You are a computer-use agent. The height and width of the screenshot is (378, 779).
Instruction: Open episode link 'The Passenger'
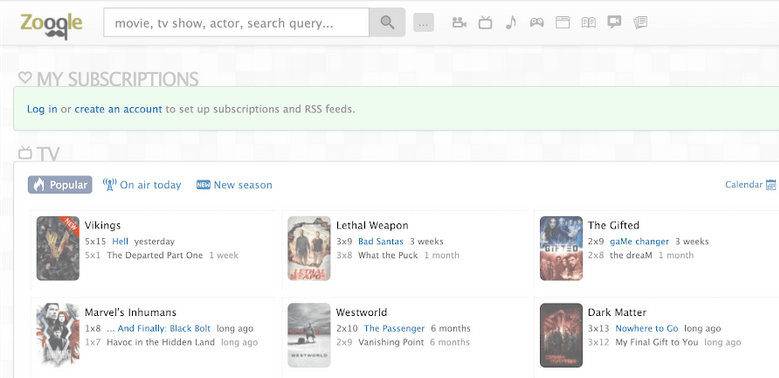coord(394,329)
